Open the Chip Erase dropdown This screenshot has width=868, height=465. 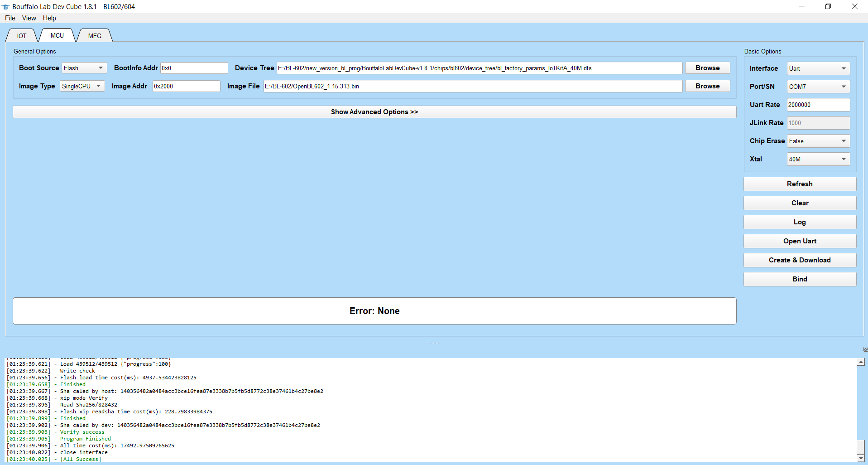818,141
